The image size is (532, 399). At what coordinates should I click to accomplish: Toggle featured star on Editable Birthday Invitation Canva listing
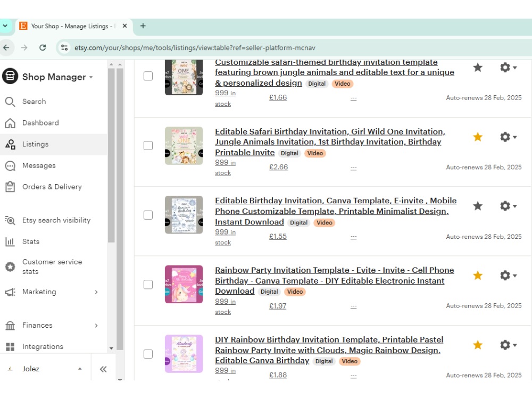pyautogui.click(x=478, y=206)
